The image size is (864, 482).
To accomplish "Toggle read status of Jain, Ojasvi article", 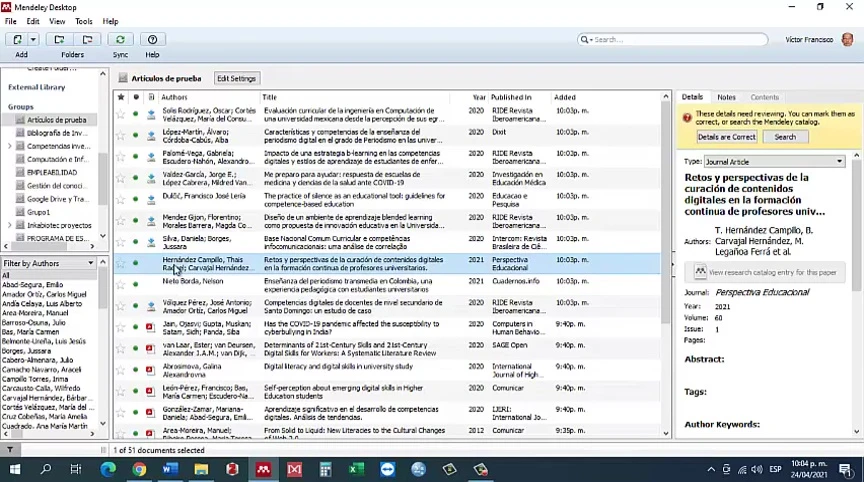I will click(136, 327).
